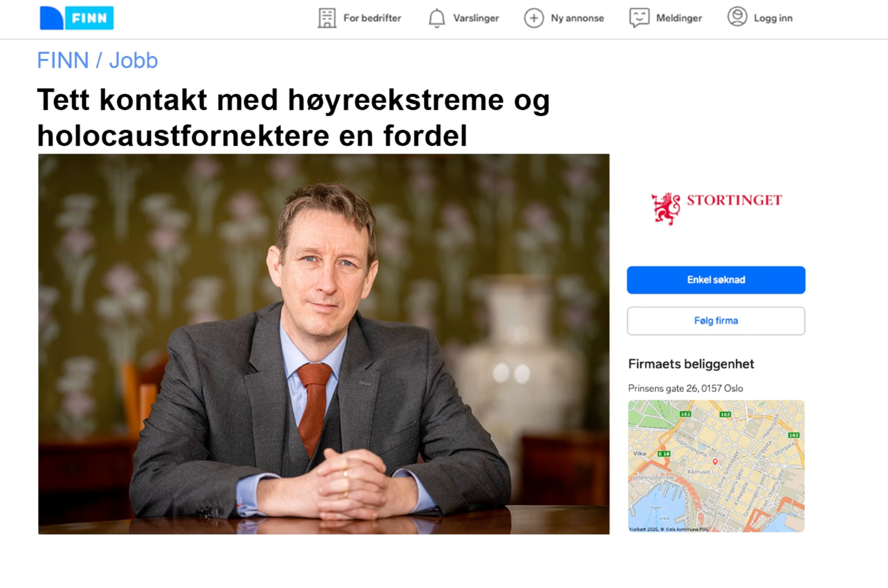
Task: Click the Meldinger chat bubble icon
Action: (639, 18)
